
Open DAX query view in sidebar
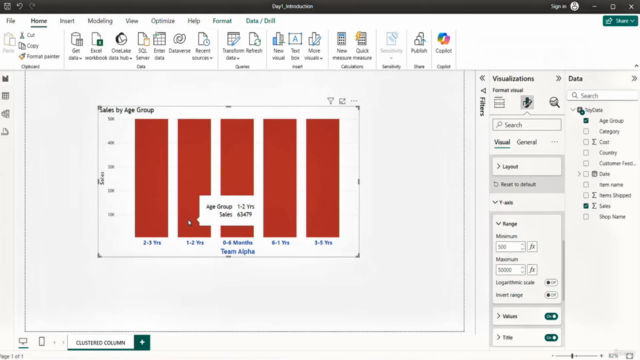[6, 131]
